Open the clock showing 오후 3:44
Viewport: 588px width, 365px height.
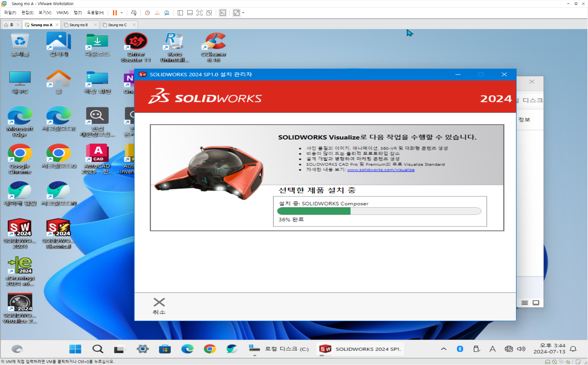549,349
